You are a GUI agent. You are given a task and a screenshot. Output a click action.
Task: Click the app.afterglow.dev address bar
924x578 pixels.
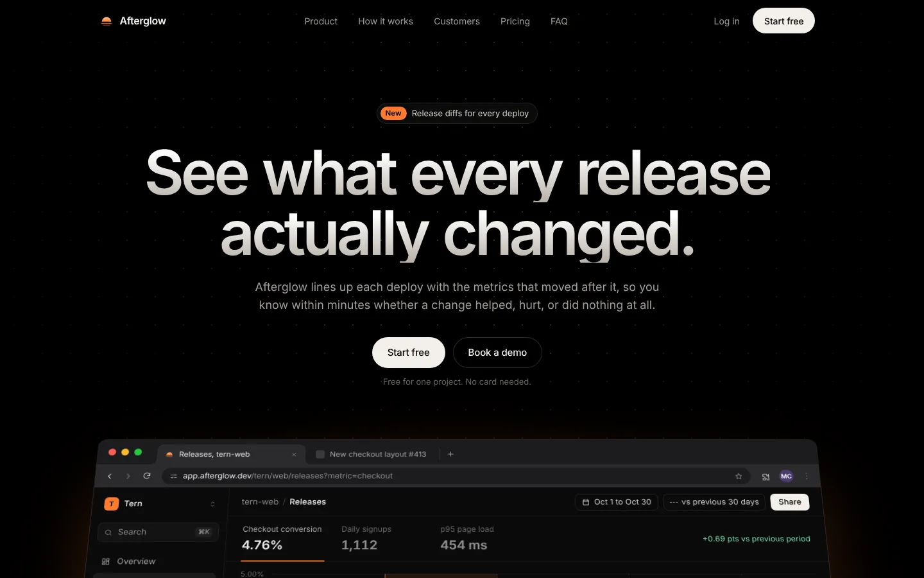pos(456,477)
